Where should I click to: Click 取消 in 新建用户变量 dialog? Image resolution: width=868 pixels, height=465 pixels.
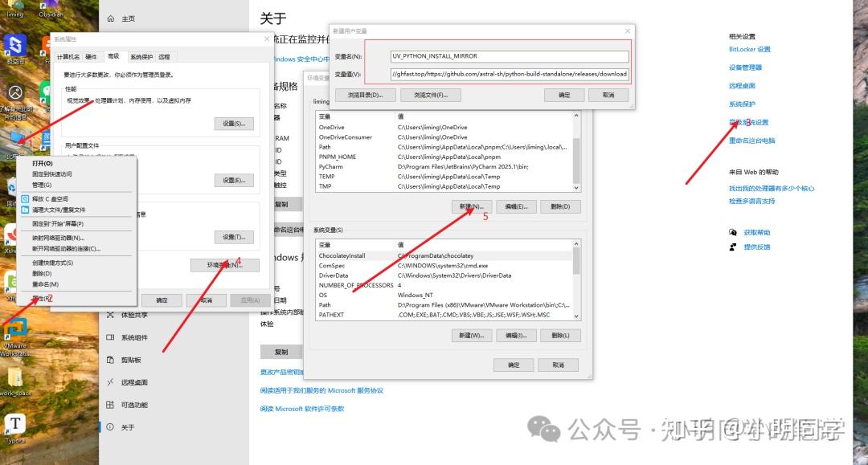coord(608,95)
